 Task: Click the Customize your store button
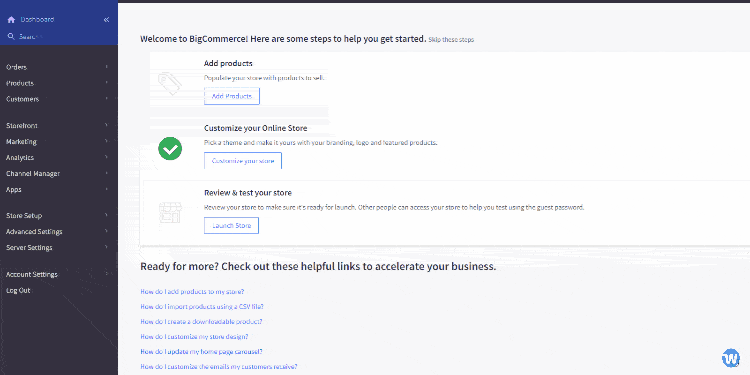[x=243, y=161]
